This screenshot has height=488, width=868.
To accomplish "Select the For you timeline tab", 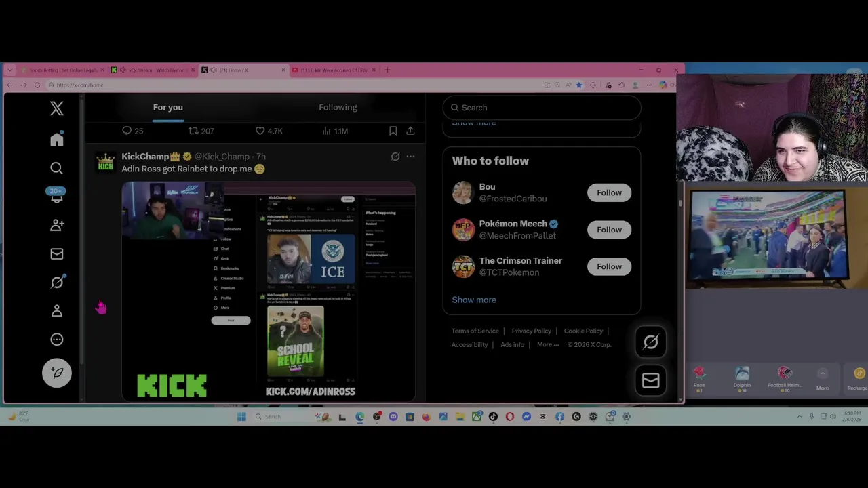I will (x=167, y=108).
